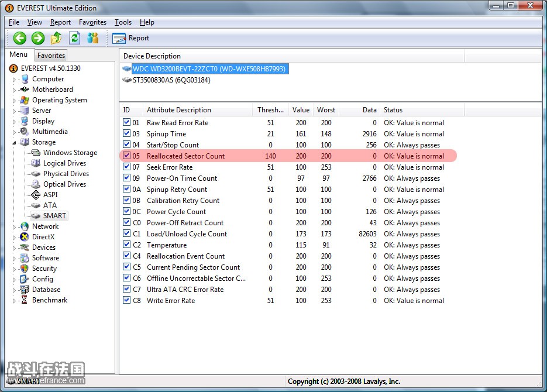The width and height of the screenshot is (547, 392).
Task: Open the File menu
Action: coord(14,22)
